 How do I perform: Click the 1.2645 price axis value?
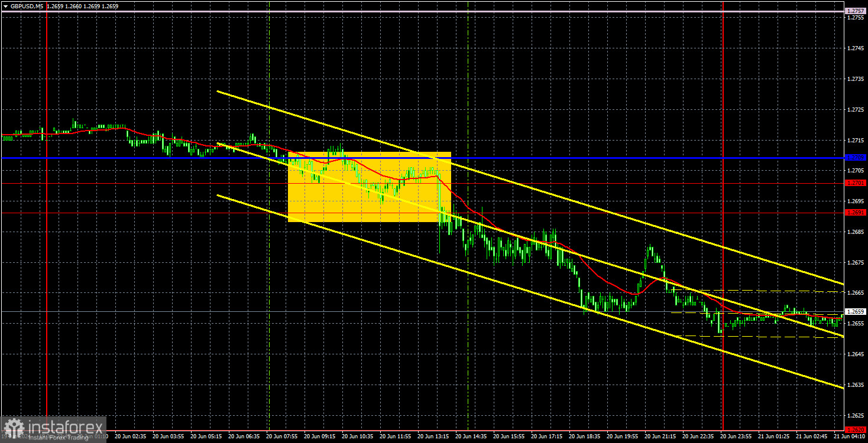tap(856, 354)
